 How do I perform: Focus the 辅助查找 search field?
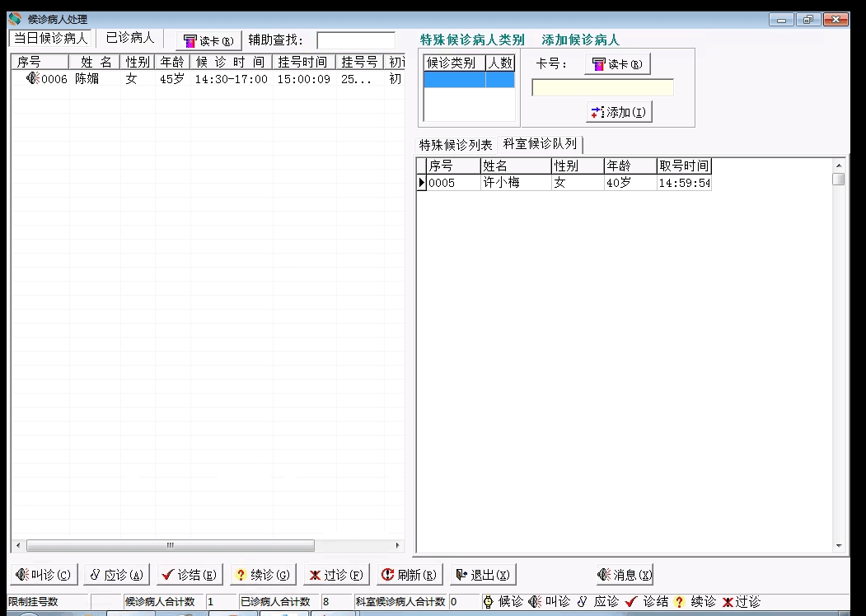point(356,40)
